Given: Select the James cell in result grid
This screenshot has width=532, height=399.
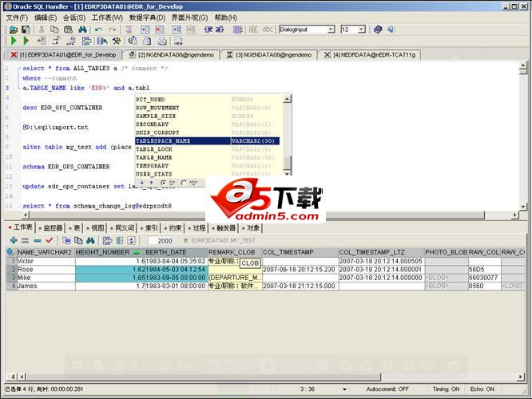Looking at the screenshot, I should click(46, 286).
